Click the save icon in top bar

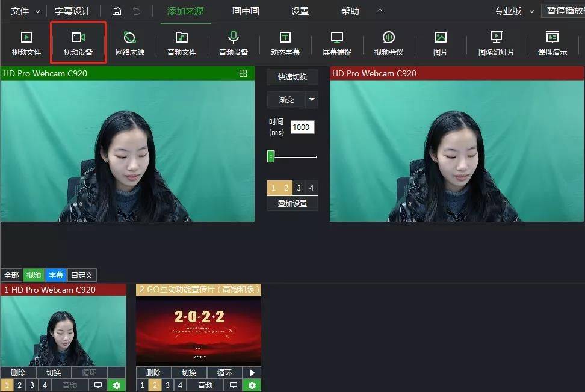[117, 11]
